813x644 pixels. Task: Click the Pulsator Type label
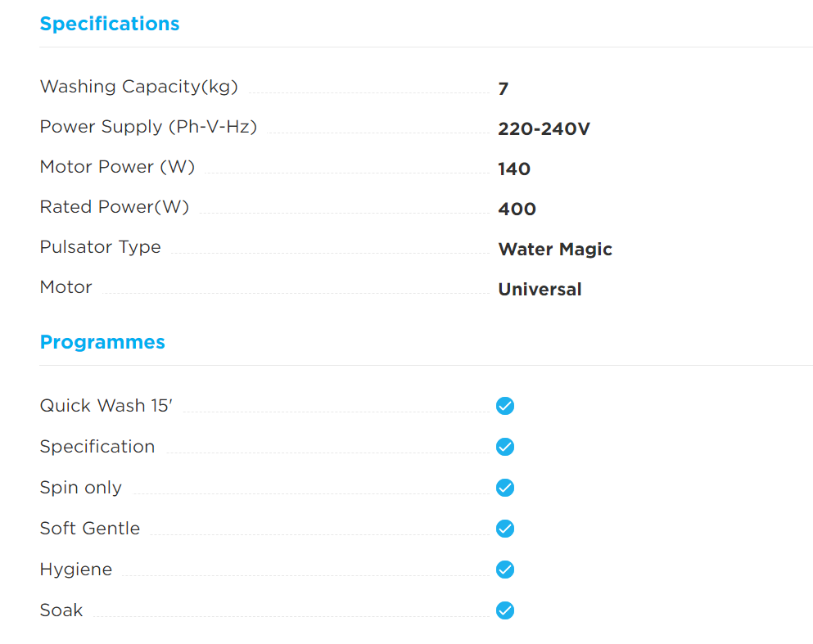click(x=100, y=247)
